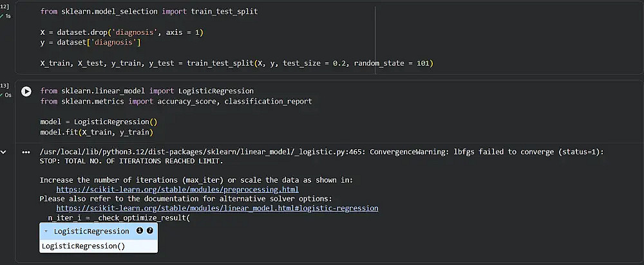Click the train_test_split import line
This screenshot has height=265, width=644.
[148, 12]
